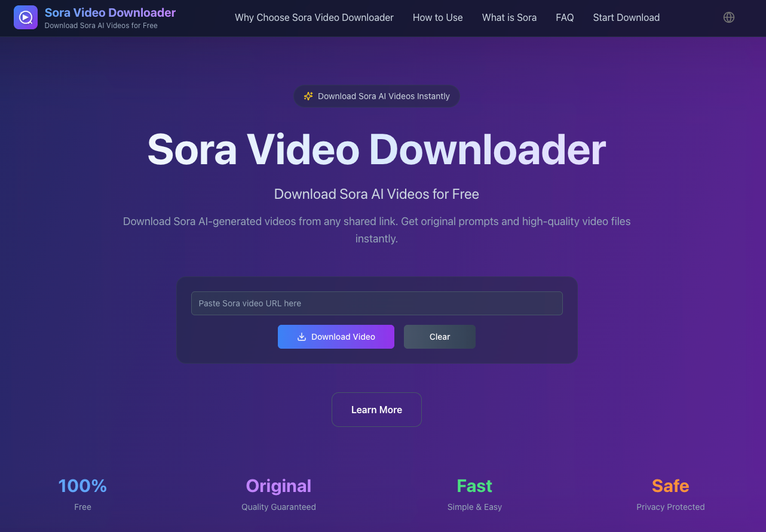Go to the FAQ section
Viewport: 766px width, 532px height.
pos(565,17)
